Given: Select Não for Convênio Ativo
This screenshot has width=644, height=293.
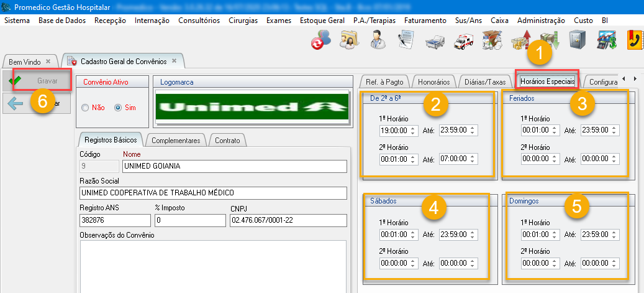Looking at the screenshot, I should pyautogui.click(x=85, y=108).
